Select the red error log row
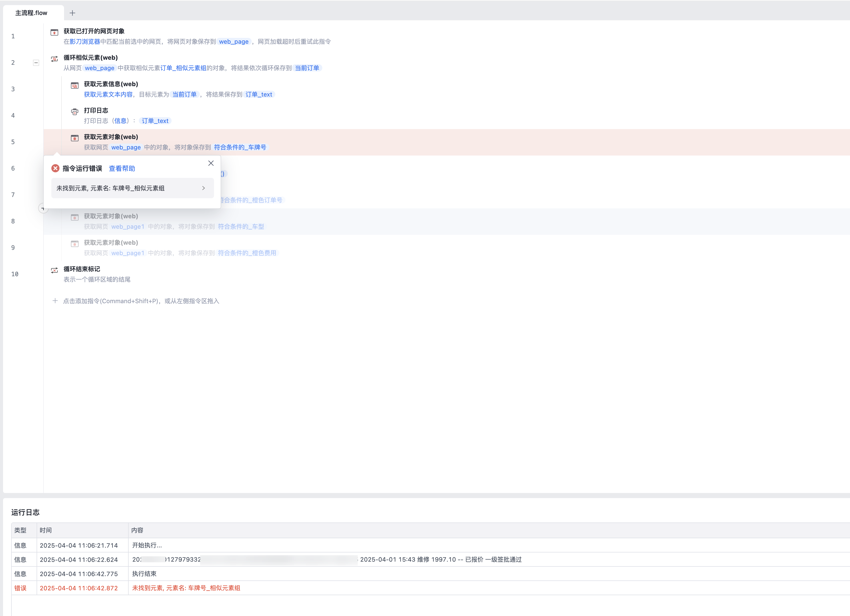The width and height of the screenshot is (850, 616). 186,588
